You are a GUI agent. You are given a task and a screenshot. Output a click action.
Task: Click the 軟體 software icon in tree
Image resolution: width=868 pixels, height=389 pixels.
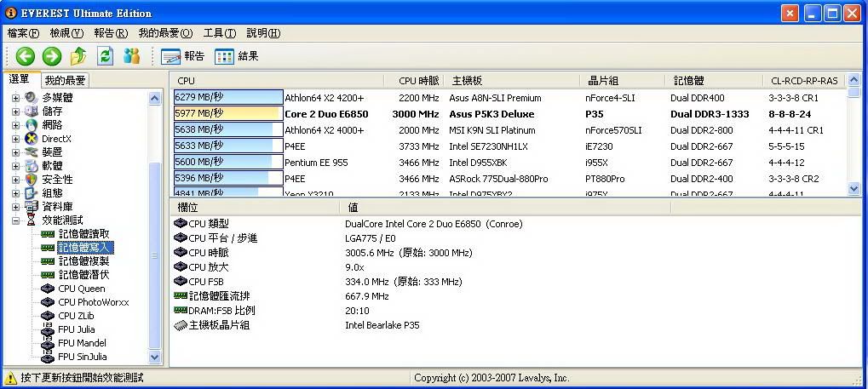[32, 166]
